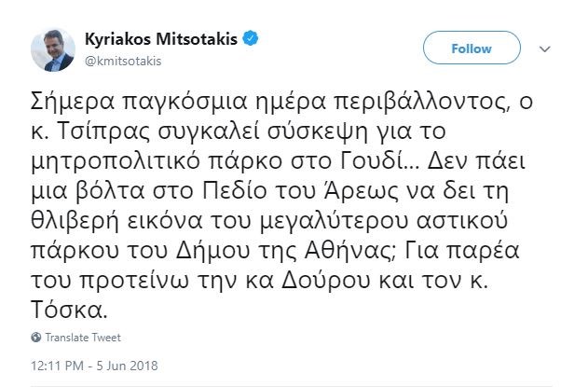588x387 pixels.
Task: Click the blue verified badge icon
Action: coord(252,40)
